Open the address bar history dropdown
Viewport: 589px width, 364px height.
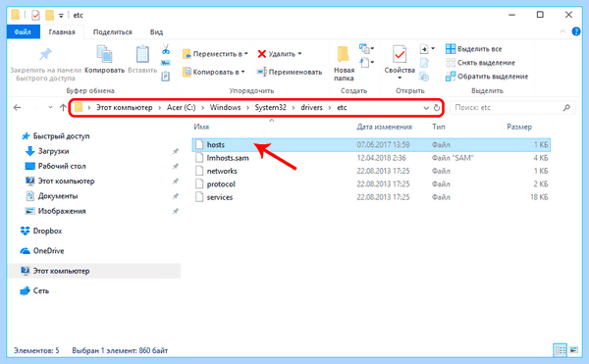pos(426,108)
